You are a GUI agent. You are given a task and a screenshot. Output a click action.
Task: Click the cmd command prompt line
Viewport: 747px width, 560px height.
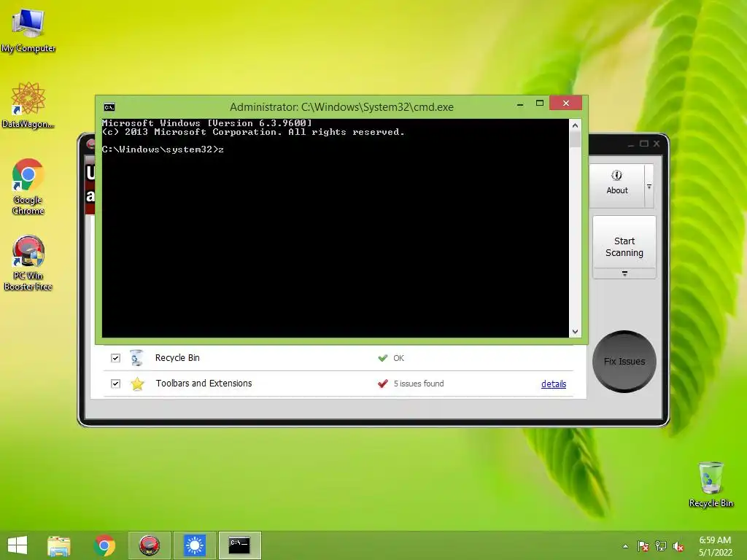pos(163,149)
